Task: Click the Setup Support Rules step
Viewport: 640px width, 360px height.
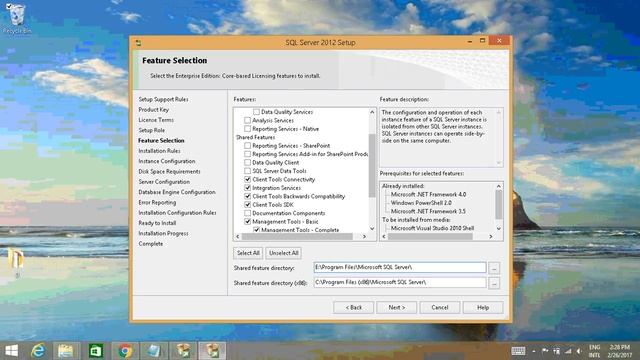Action: click(x=163, y=99)
